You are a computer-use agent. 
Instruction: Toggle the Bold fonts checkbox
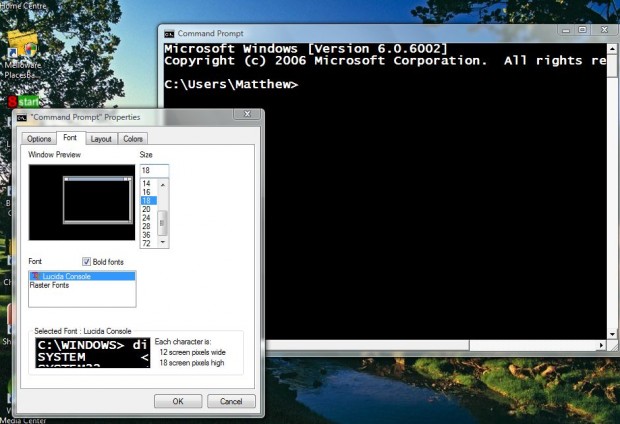tap(86, 261)
